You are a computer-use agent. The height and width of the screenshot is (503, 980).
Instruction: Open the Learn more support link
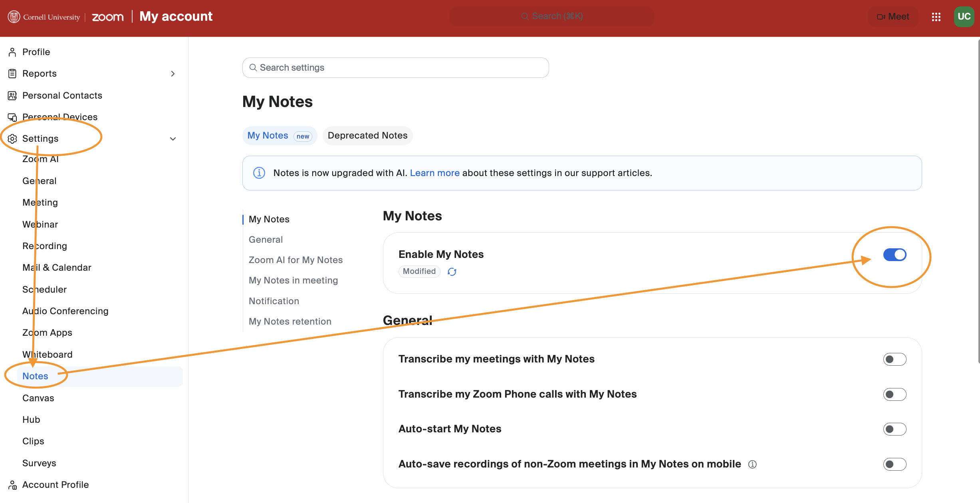(x=434, y=173)
